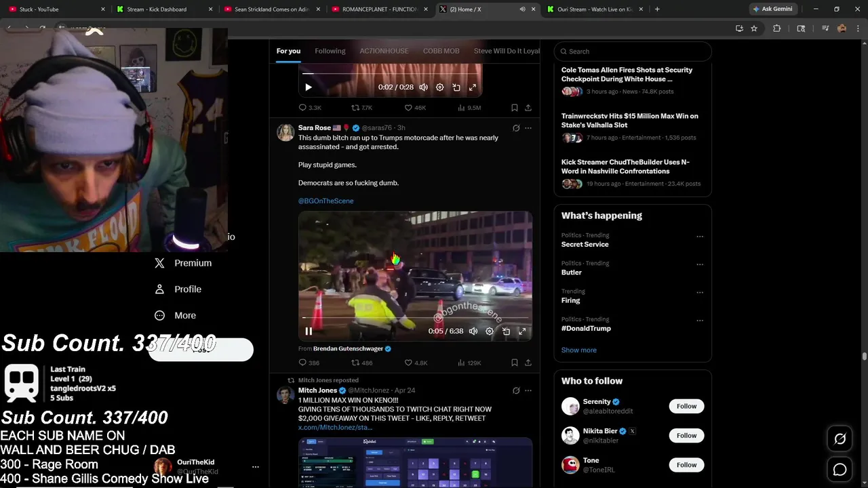Screen dimensions: 868x488
Task: Switch to the For you tab
Action: click(x=288, y=51)
